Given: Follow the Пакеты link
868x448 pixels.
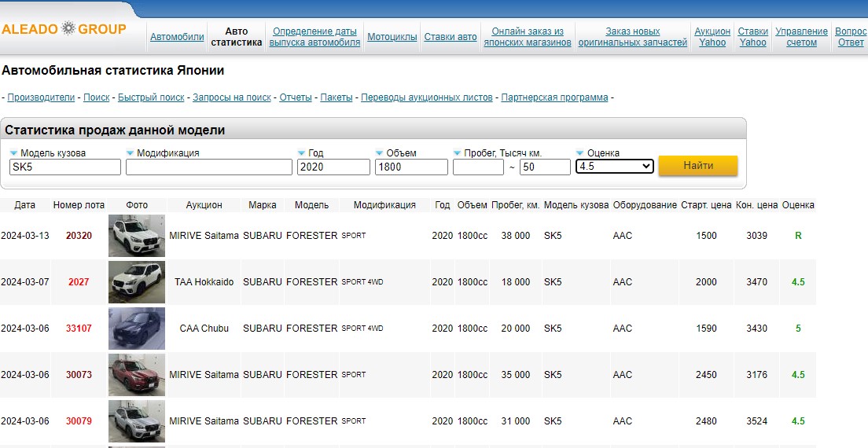Looking at the screenshot, I should click(337, 97).
